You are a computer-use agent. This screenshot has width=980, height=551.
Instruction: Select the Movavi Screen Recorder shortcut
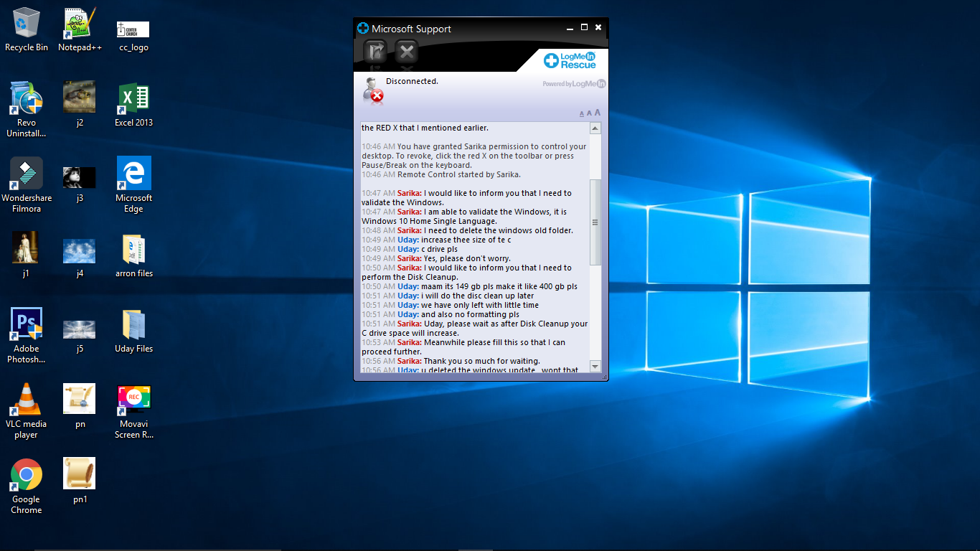pos(133,411)
